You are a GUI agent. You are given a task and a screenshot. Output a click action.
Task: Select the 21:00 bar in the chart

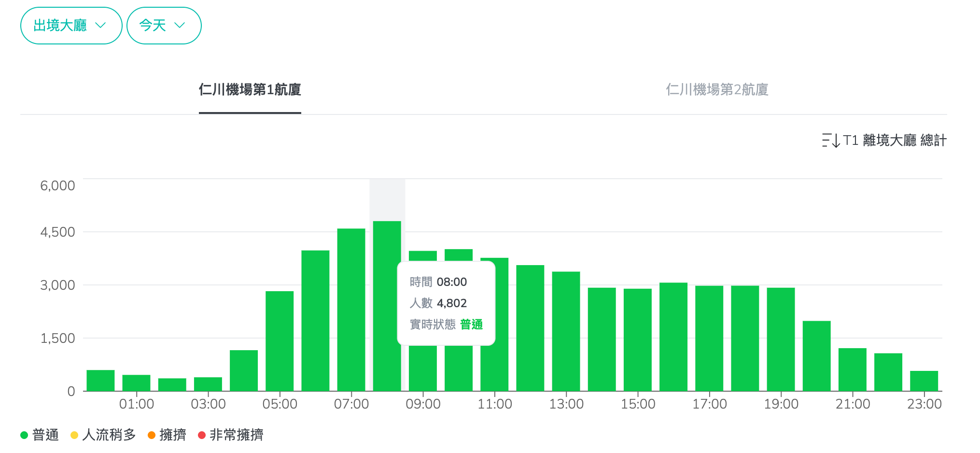click(x=853, y=369)
